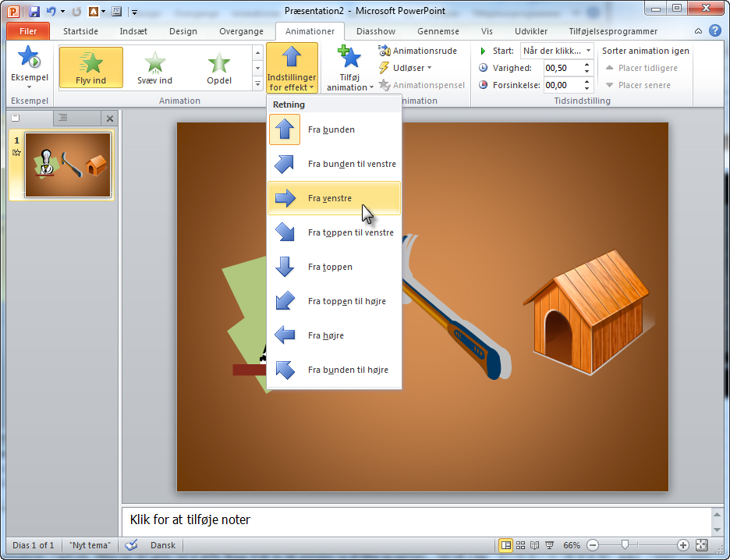Select the Svæv ind animation effect

point(155,67)
